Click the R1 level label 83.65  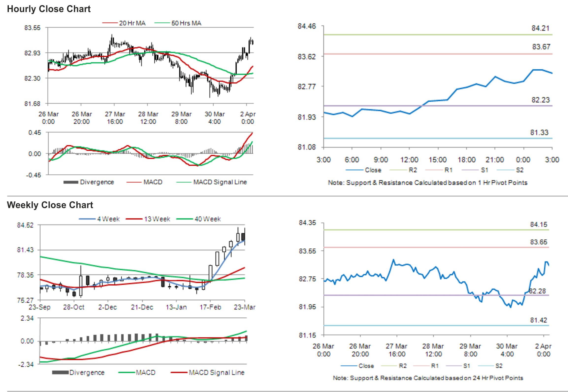coord(539,242)
